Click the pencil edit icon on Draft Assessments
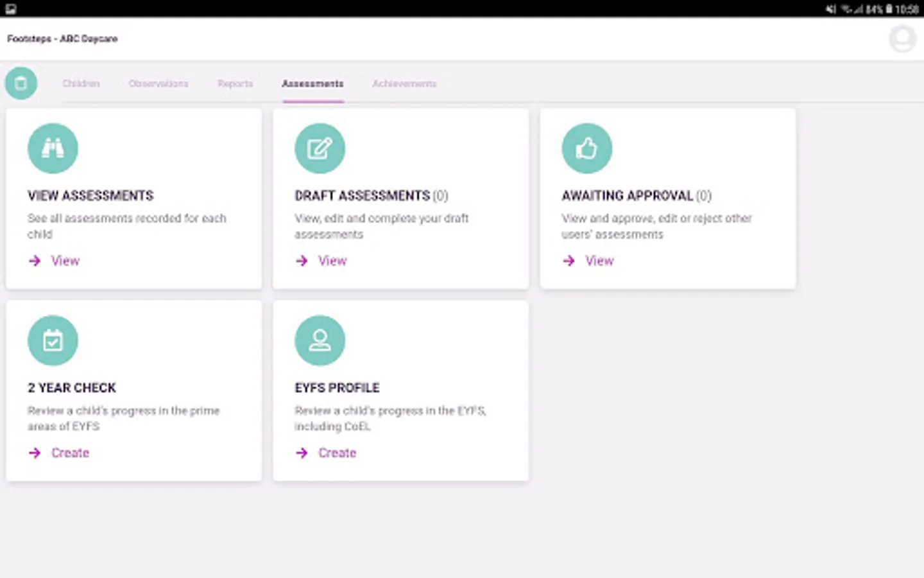This screenshot has height=578, width=924. click(x=320, y=148)
